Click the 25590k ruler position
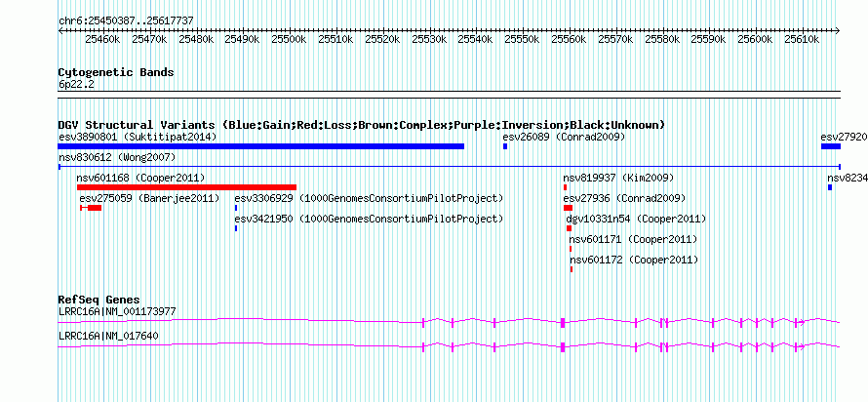The height and width of the screenshot is (402, 868). (x=710, y=40)
